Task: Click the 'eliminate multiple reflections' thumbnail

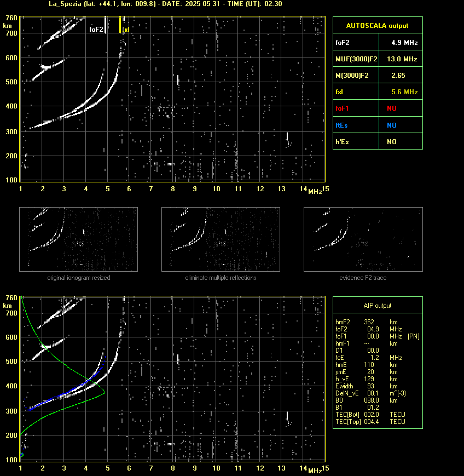Action: 221,239
